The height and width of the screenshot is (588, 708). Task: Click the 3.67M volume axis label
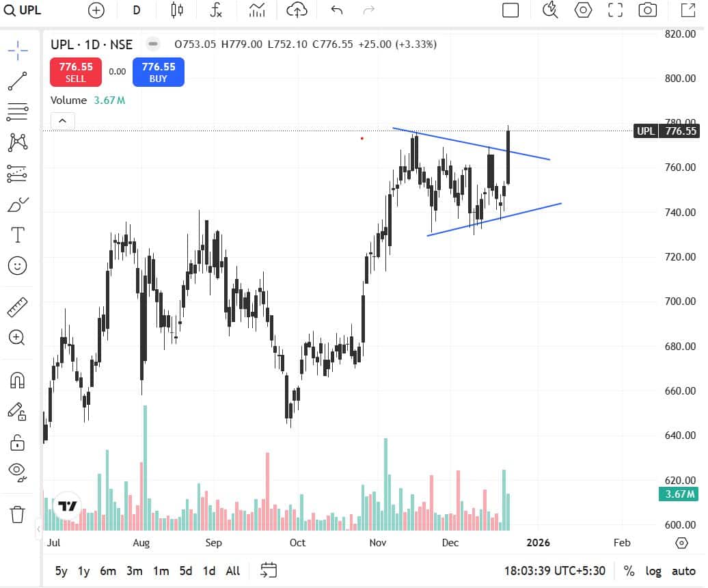(679, 494)
